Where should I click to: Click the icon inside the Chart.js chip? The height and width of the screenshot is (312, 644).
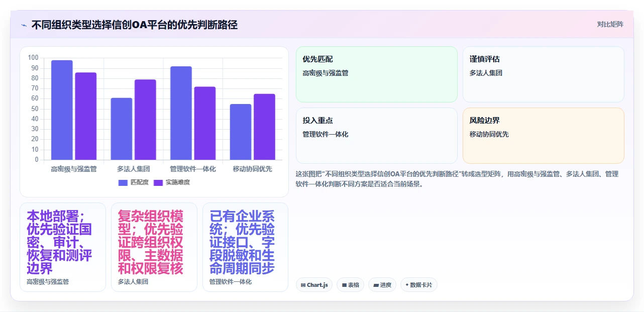(x=303, y=285)
